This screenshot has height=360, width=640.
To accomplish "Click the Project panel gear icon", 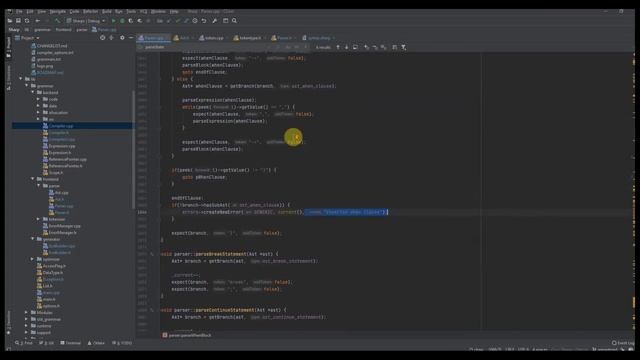I will tap(122, 38).
